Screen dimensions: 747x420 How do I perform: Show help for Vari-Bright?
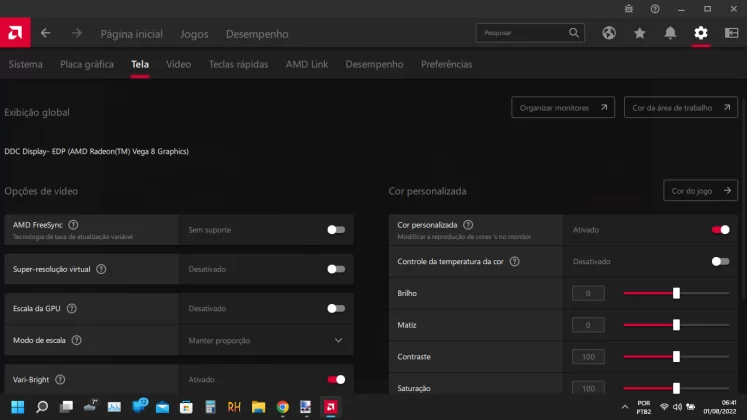click(x=60, y=380)
